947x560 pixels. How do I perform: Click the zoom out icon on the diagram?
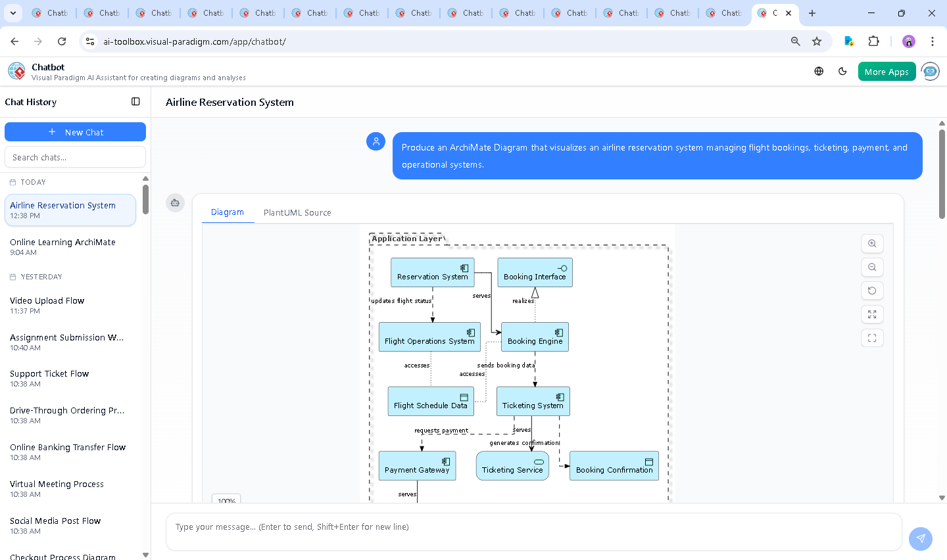[x=872, y=267]
